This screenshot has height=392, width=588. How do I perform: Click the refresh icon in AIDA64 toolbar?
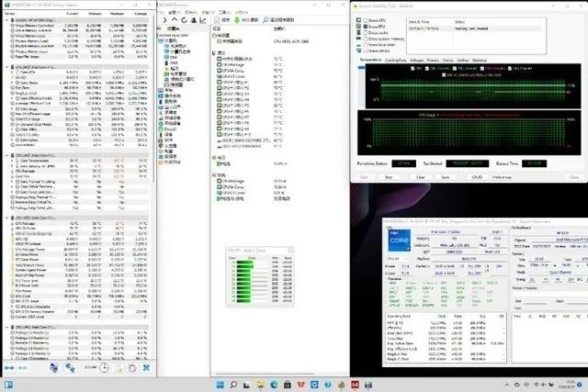click(x=184, y=20)
